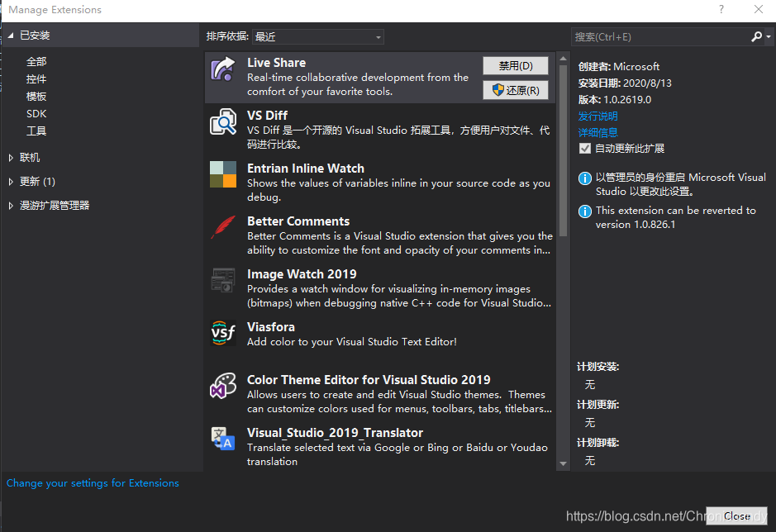Open the search options dropdown arrow
Image resolution: width=776 pixels, height=532 pixels.
click(768, 36)
